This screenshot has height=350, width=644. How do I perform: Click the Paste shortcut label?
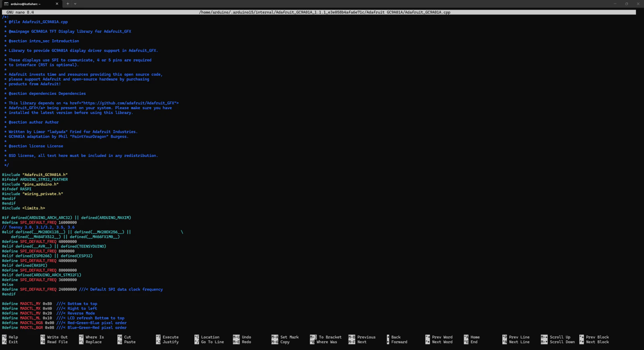[130, 342]
